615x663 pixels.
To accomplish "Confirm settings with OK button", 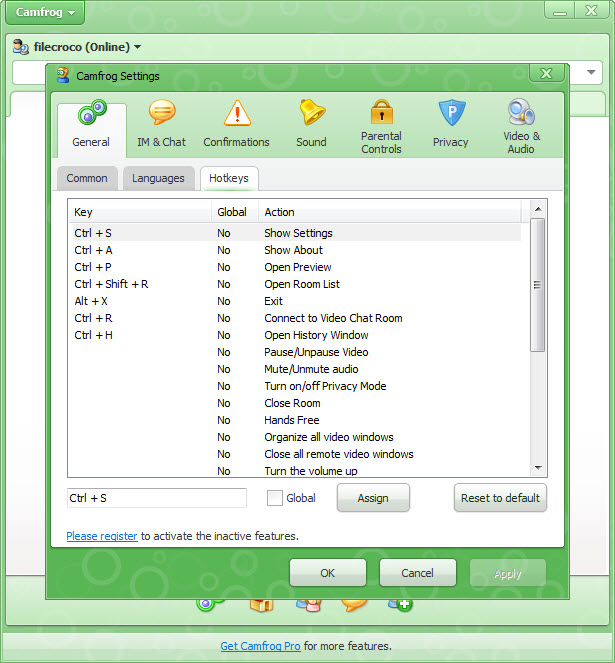I will [328, 573].
